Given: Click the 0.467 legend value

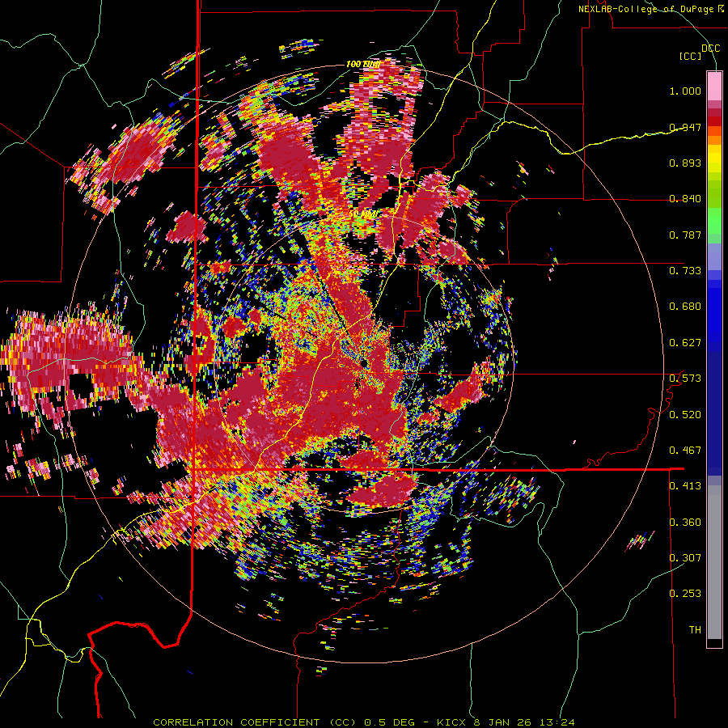Looking at the screenshot, I should tap(685, 451).
